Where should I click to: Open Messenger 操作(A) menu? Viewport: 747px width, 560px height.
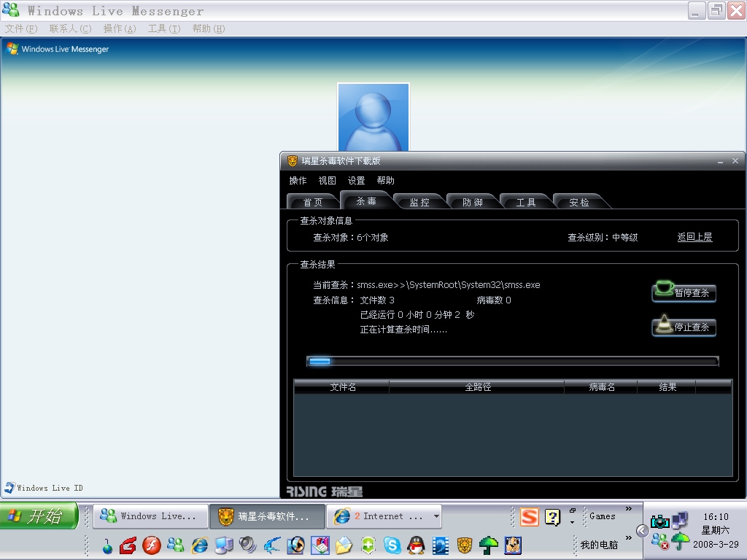120,28
